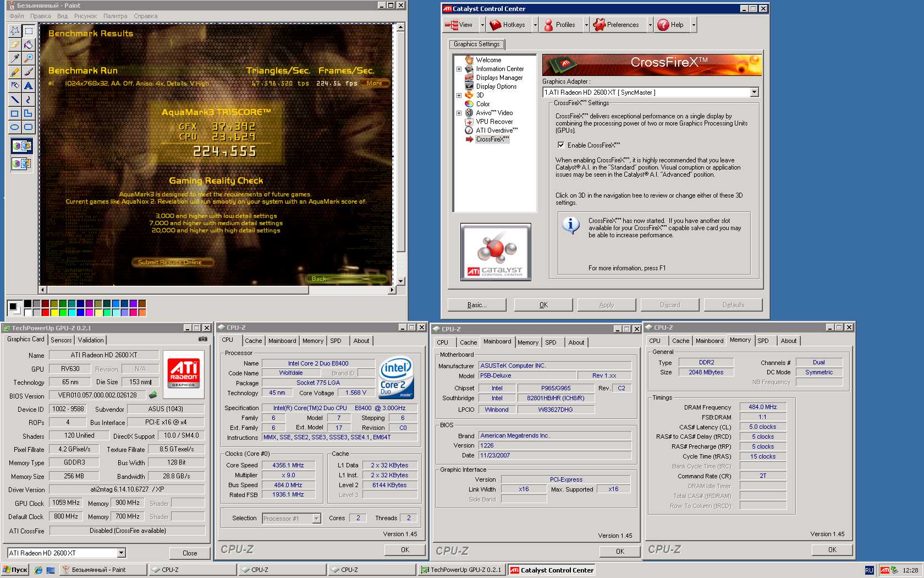Image resolution: width=924 pixels, height=578 pixels.
Task: Open the Graphics Adapter dropdown in Catalyst
Action: (x=754, y=92)
